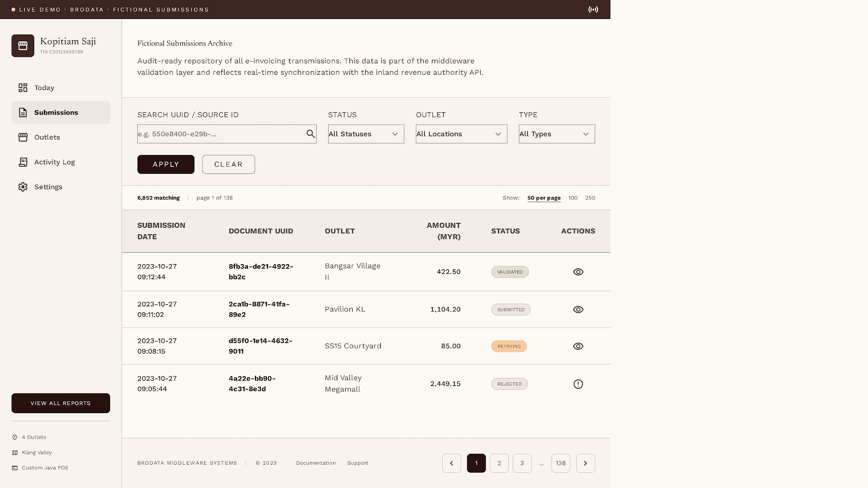
Task: Click the SUBMISSION DATE column header
Action: click(x=161, y=231)
